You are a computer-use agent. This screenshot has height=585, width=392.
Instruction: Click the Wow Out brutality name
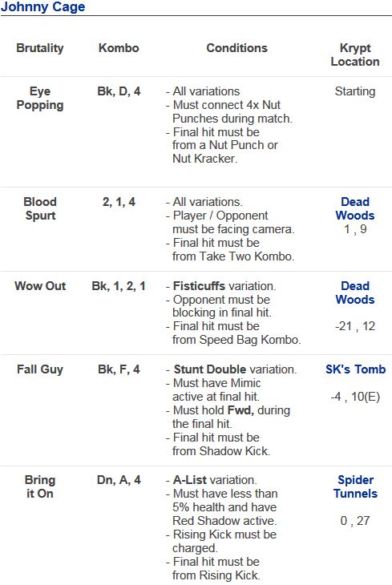(40, 286)
